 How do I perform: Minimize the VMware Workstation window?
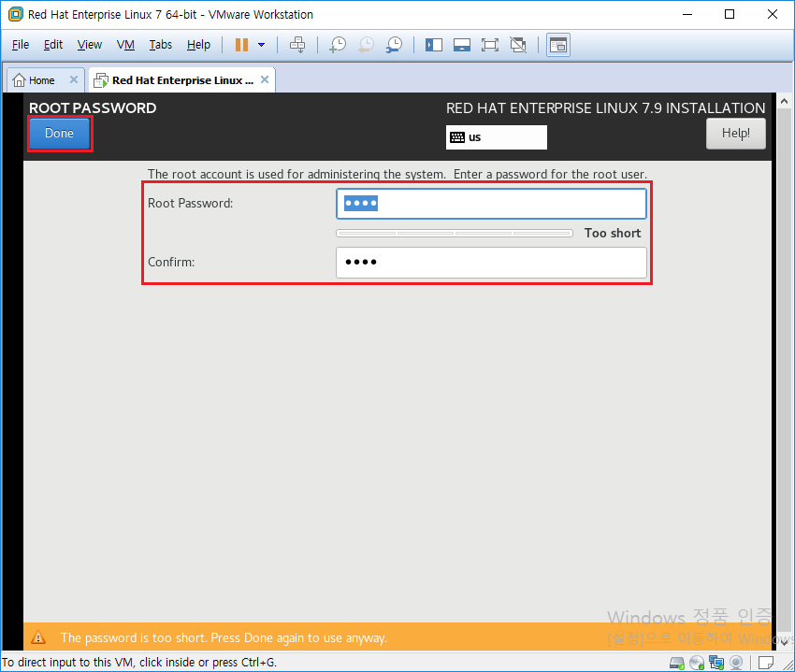(687, 14)
